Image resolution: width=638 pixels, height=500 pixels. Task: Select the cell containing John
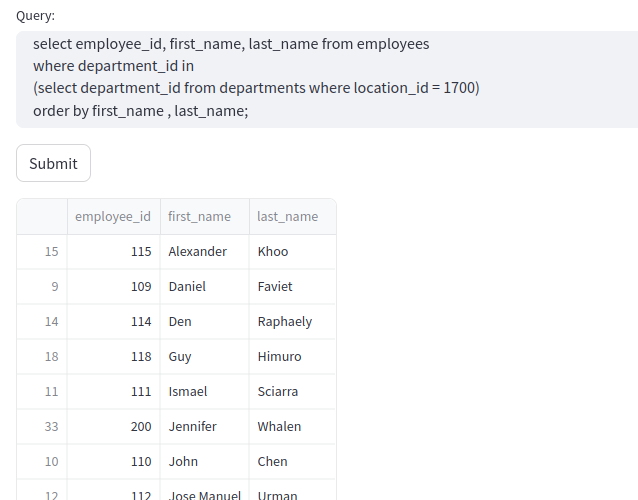pos(205,461)
